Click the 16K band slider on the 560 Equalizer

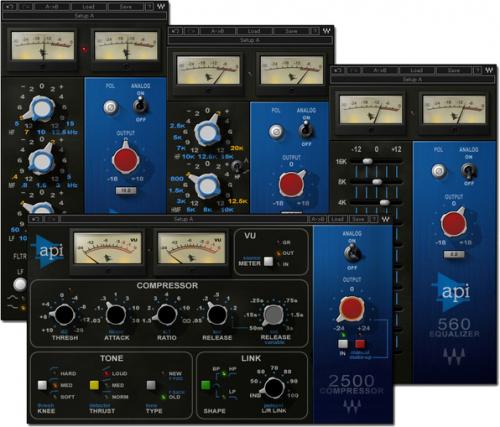367,161
